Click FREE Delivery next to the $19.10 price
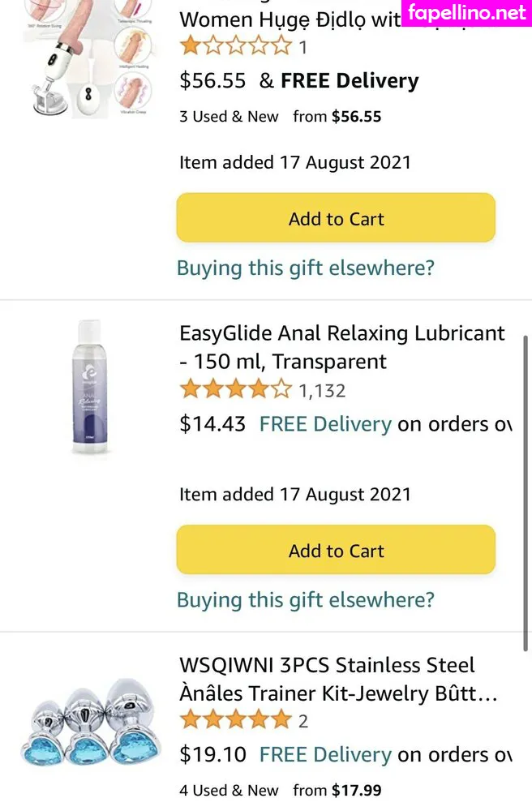Image resolution: width=532 pixels, height=811 pixels. 325,754
